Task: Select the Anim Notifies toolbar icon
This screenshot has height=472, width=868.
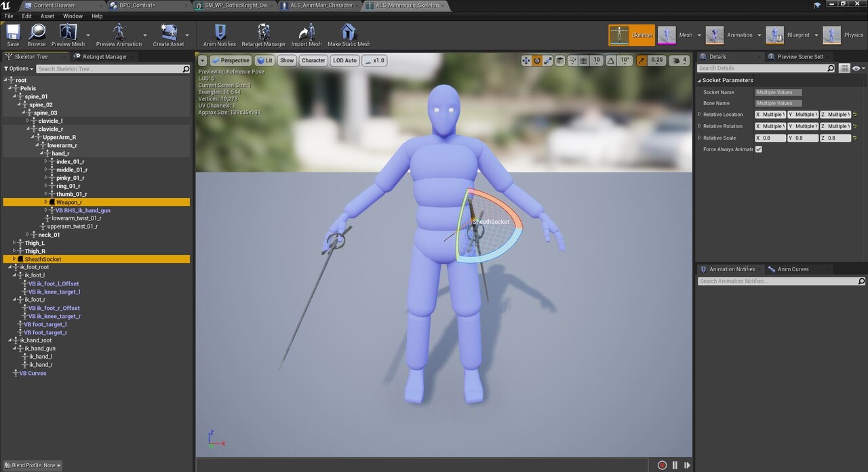Action: 219,34
